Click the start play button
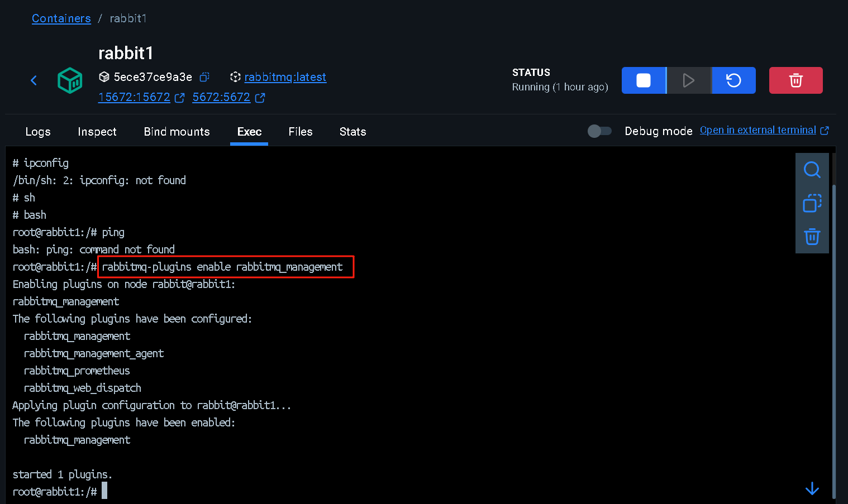The width and height of the screenshot is (848, 504). 689,80
